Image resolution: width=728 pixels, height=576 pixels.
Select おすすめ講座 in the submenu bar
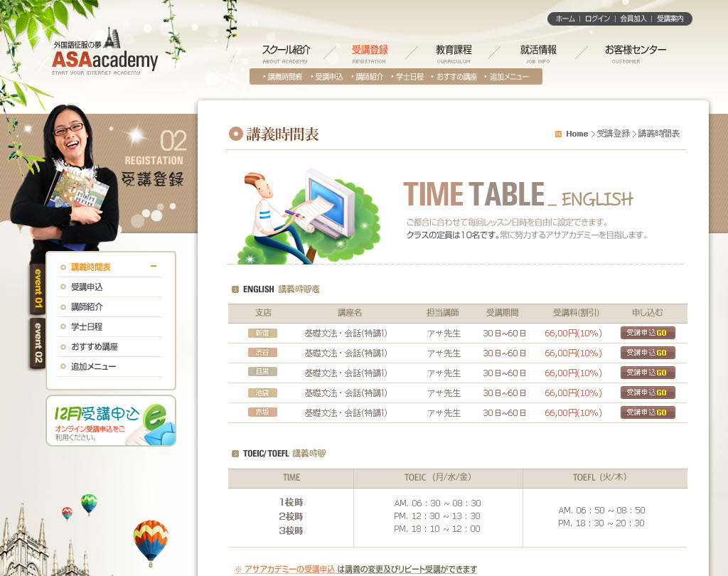point(456,77)
